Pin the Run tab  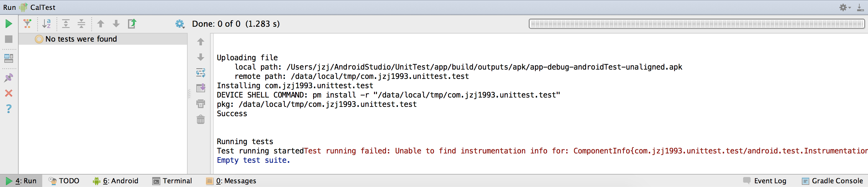(9, 78)
